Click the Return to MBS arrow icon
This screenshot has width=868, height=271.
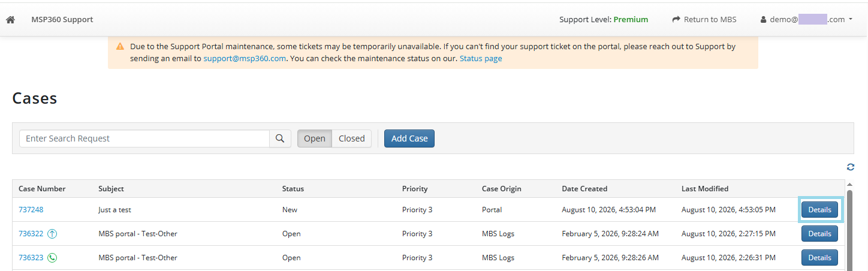coord(676,19)
